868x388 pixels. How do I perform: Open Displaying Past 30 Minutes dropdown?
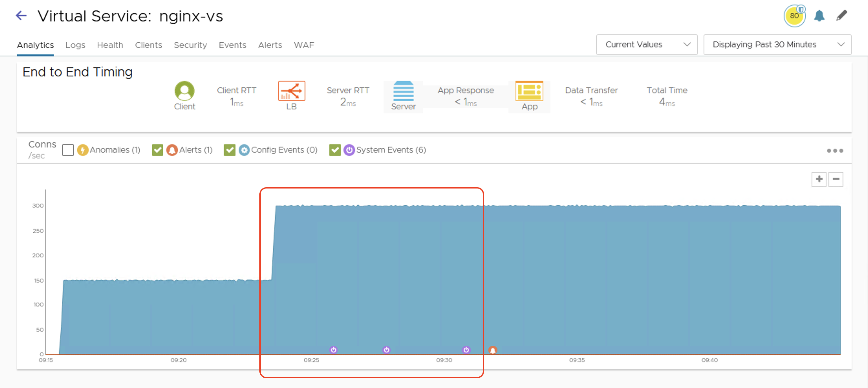coord(777,45)
